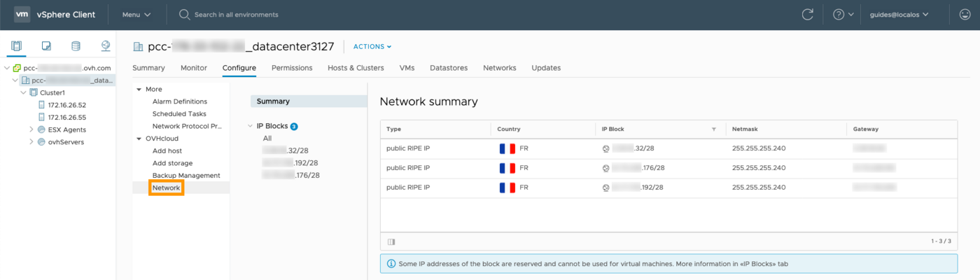Image resolution: width=980 pixels, height=280 pixels.
Task: Open the Permissions tab
Action: [292, 68]
